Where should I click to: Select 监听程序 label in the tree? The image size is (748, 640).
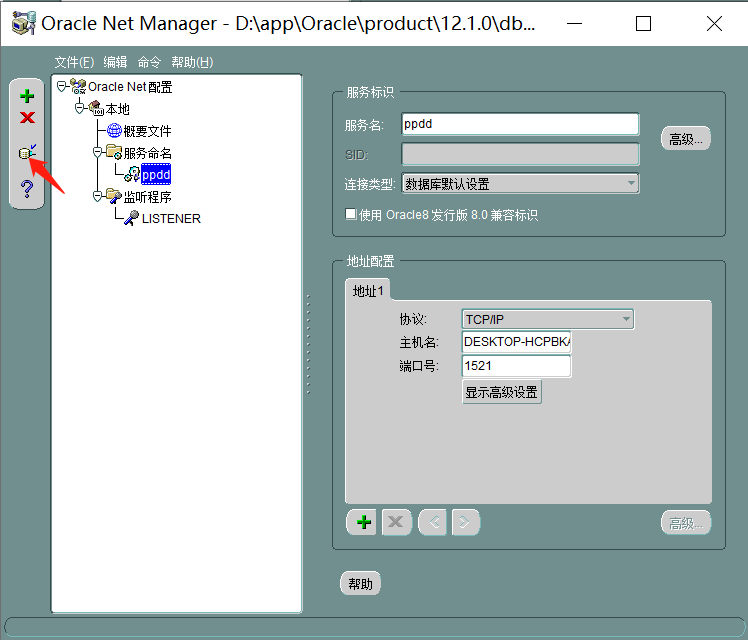tap(147, 196)
